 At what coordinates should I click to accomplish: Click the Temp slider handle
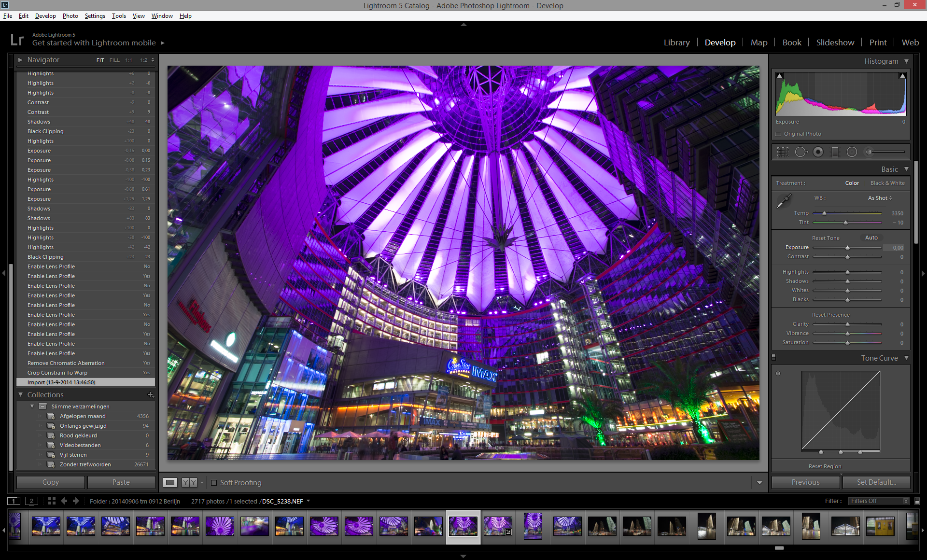tap(824, 213)
